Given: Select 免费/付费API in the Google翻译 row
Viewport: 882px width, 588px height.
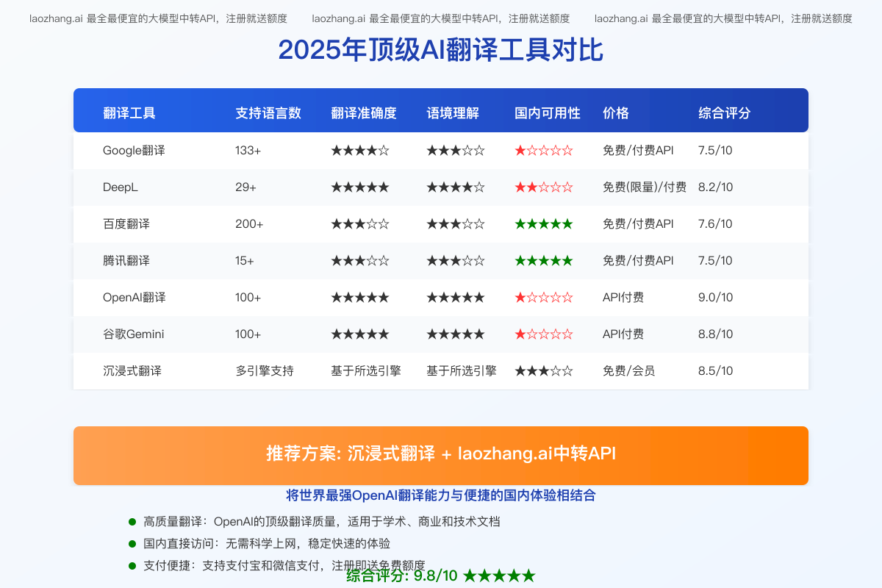Looking at the screenshot, I should click(x=638, y=151).
